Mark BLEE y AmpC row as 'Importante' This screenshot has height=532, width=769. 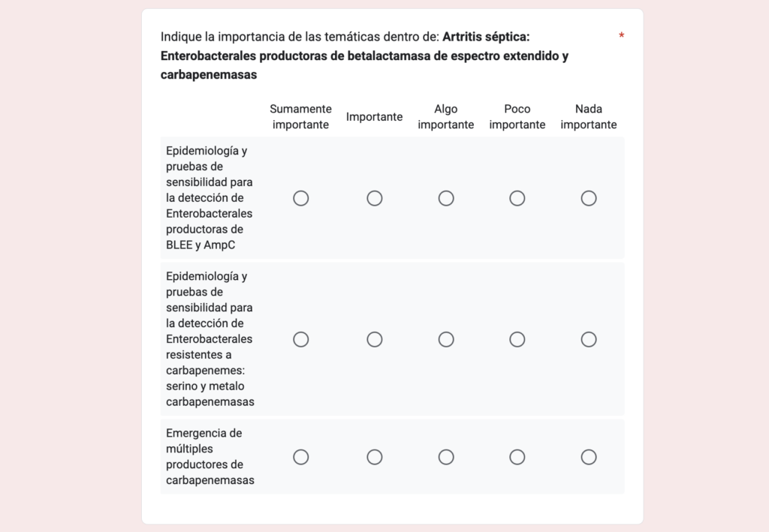click(375, 198)
